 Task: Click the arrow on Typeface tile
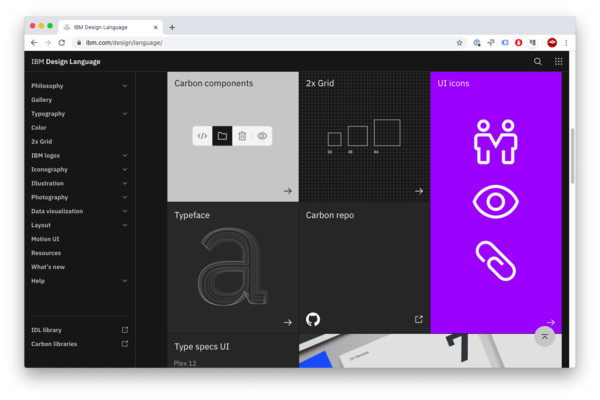click(288, 322)
